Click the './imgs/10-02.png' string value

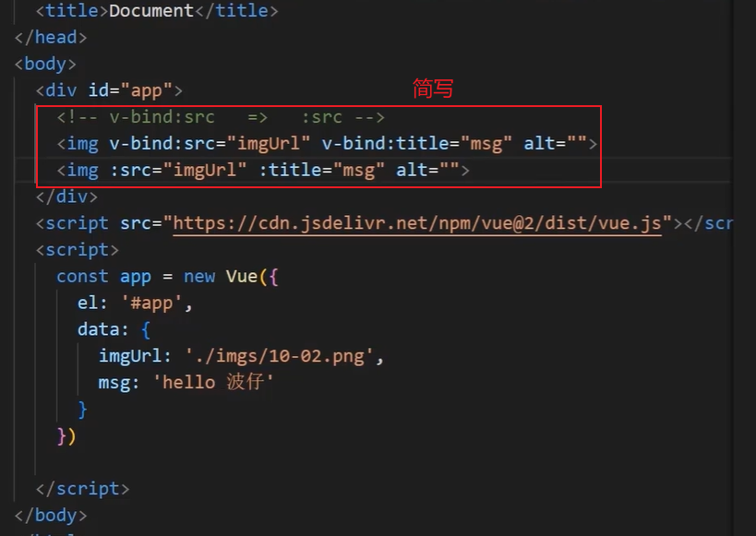[279, 356]
